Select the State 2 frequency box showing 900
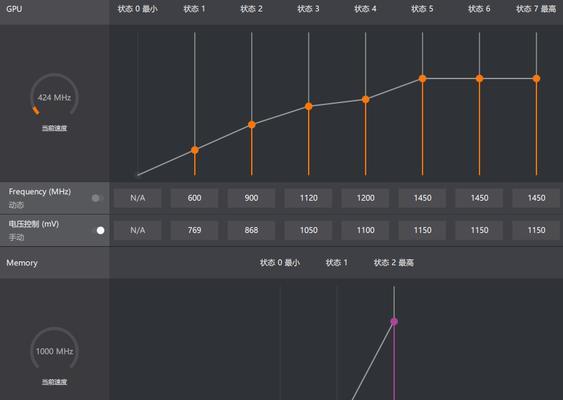The width and height of the screenshot is (563, 400). [251, 198]
